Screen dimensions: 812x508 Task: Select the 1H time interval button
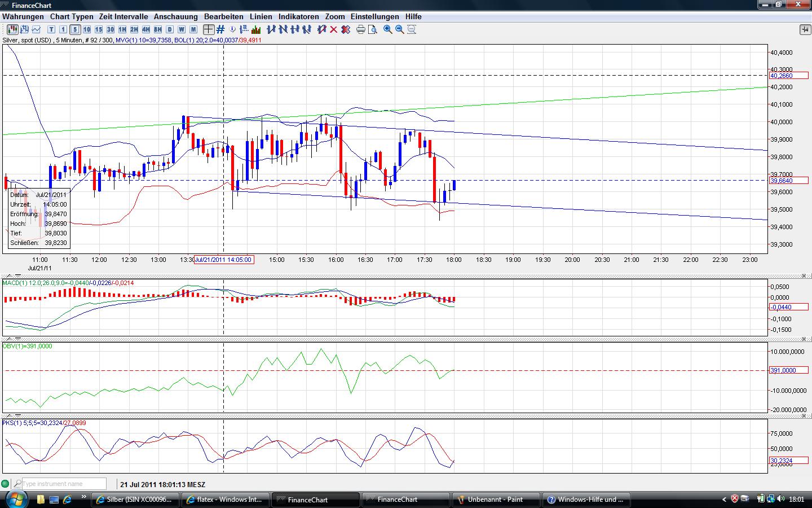click(x=122, y=29)
